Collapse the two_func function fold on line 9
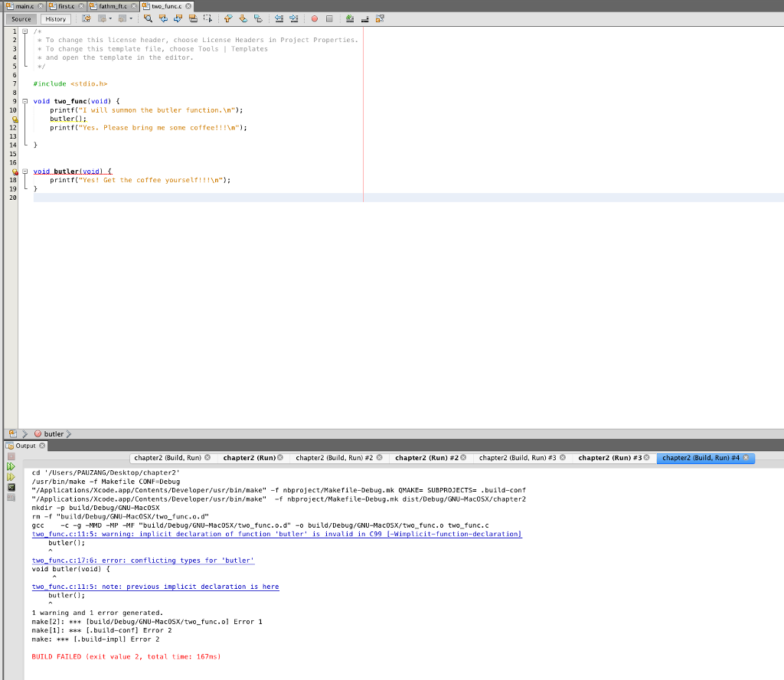Viewport: 784px width, 680px height. (x=25, y=101)
